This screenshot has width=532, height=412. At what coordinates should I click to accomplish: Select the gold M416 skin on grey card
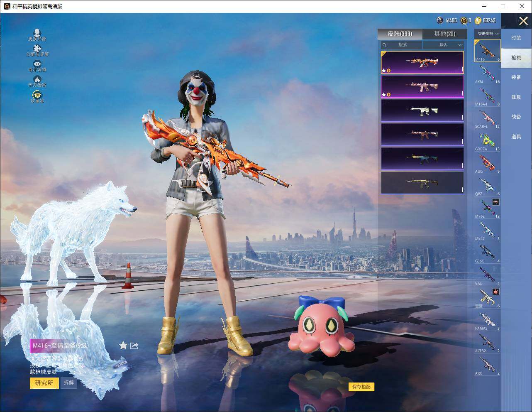pyautogui.click(x=422, y=183)
